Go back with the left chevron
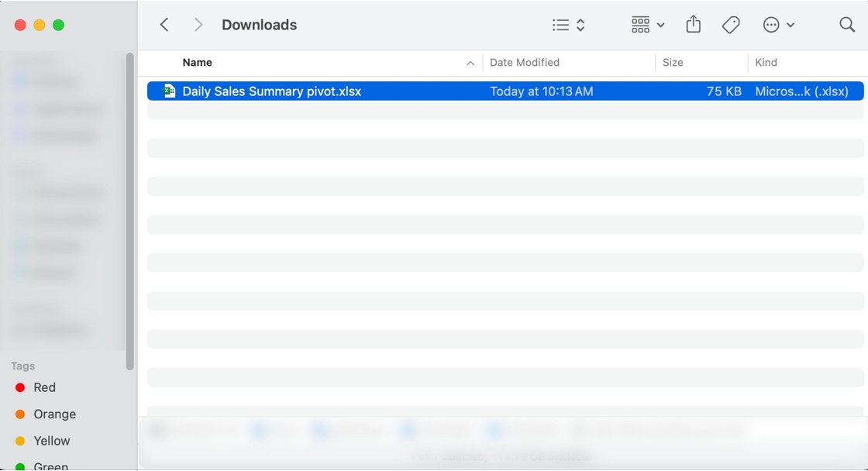 click(164, 25)
